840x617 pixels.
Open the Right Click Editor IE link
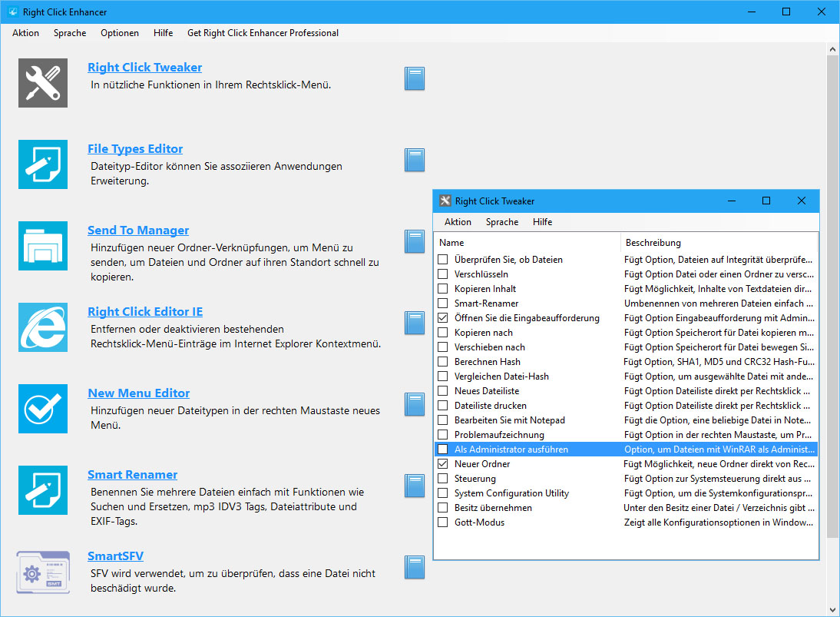click(x=145, y=312)
